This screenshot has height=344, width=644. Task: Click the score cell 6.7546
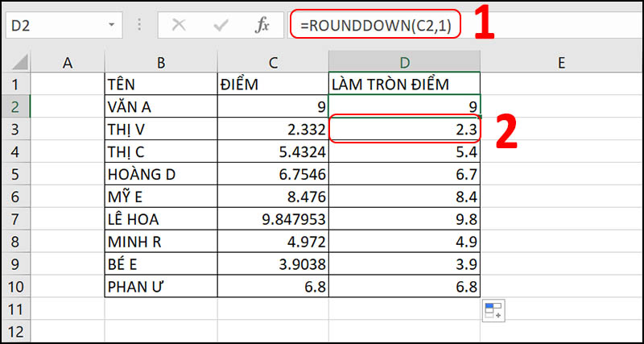coord(273,174)
